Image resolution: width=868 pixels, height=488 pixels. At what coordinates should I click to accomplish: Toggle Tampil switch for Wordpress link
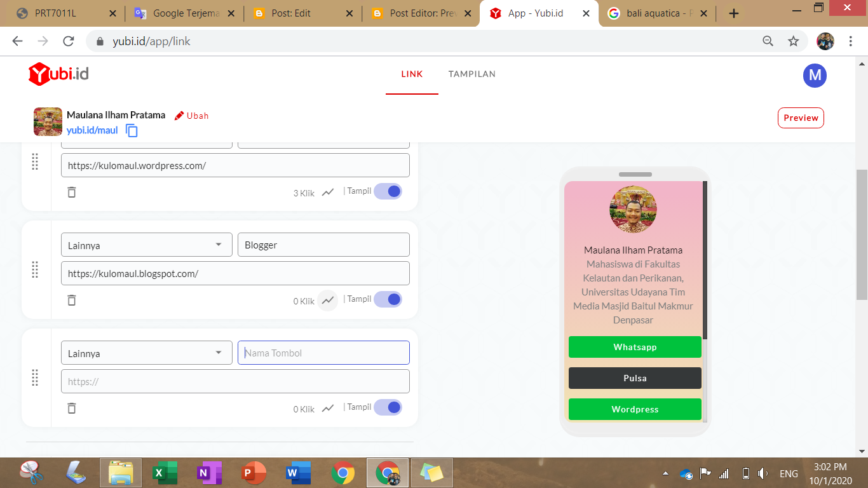pos(388,191)
